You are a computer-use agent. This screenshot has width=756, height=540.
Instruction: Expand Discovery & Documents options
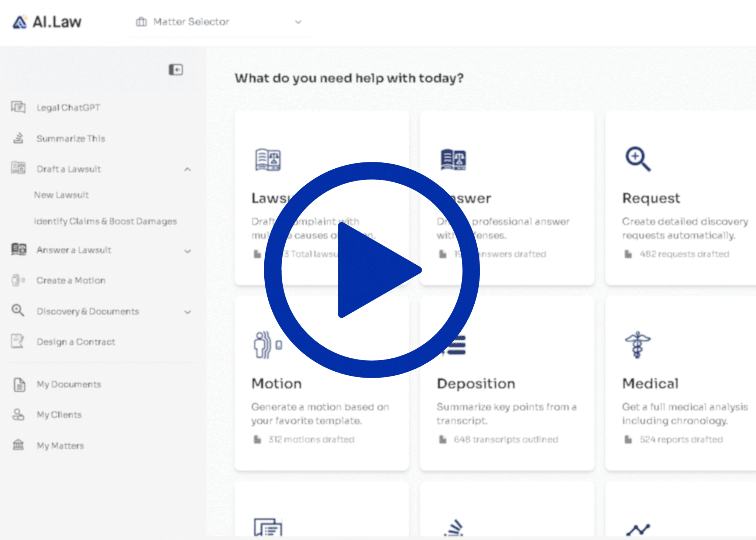[x=188, y=312]
